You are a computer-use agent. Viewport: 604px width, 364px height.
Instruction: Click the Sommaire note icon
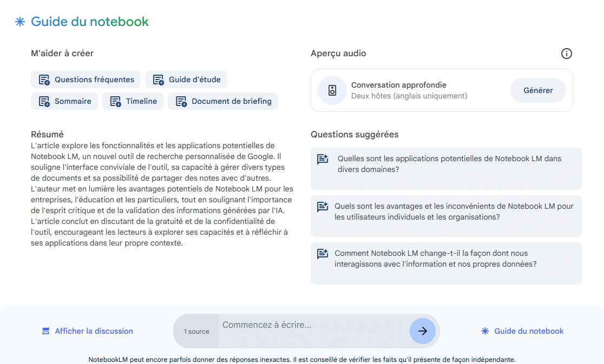click(44, 101)
